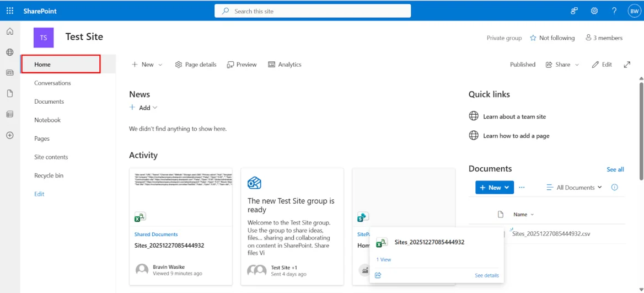Open the Share dropdown in toolbar
The height and width of the screenshot is (293, 644).
pos(562,65)
